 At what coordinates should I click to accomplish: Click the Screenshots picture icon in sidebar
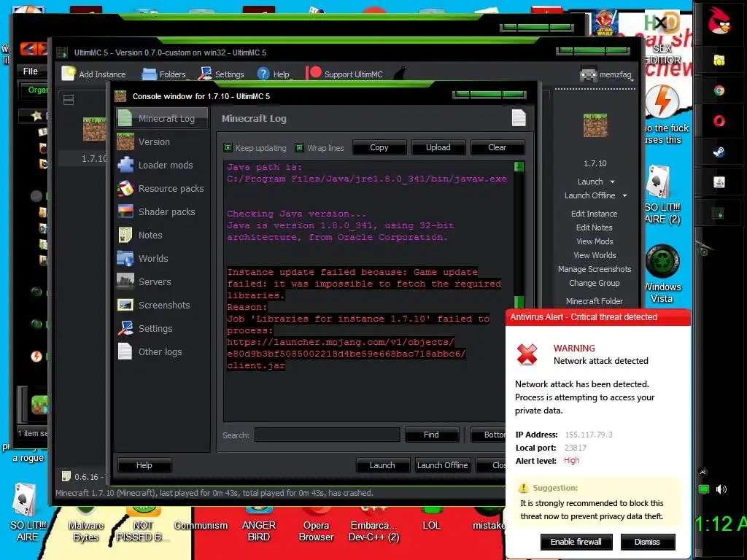[125, 306]
